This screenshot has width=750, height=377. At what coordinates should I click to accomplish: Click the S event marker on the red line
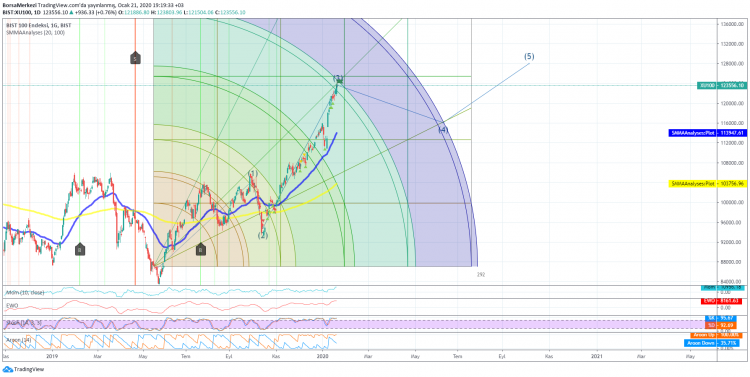pos(135,58)
